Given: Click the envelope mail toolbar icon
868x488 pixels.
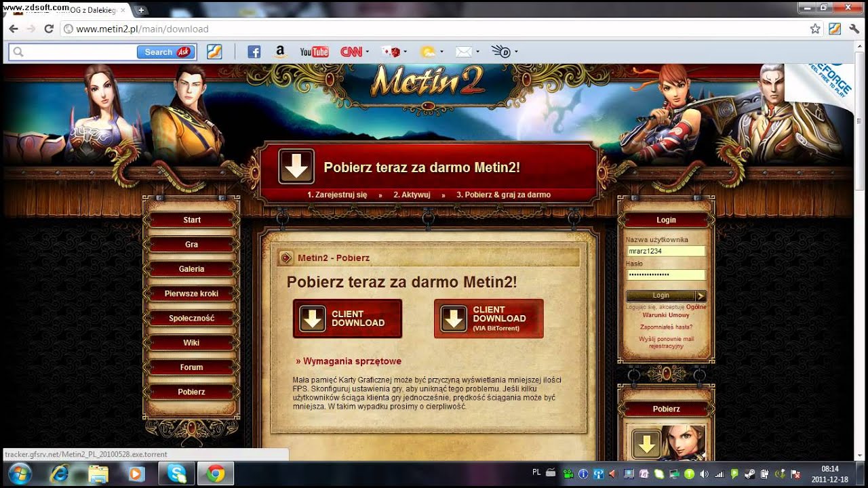Looking at the screenshot, I should [x=464, y=52].
